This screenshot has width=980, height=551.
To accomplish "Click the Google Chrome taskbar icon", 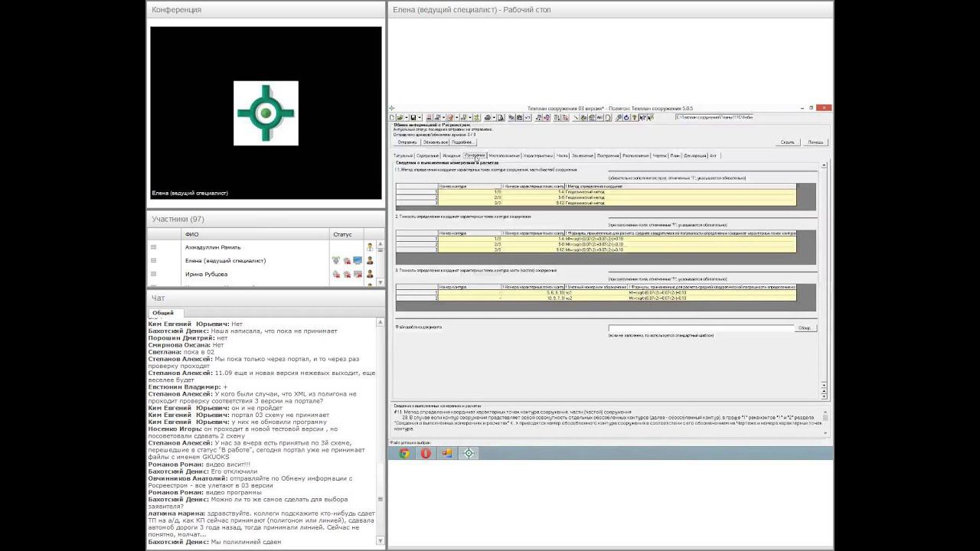I will pos(404,453).
